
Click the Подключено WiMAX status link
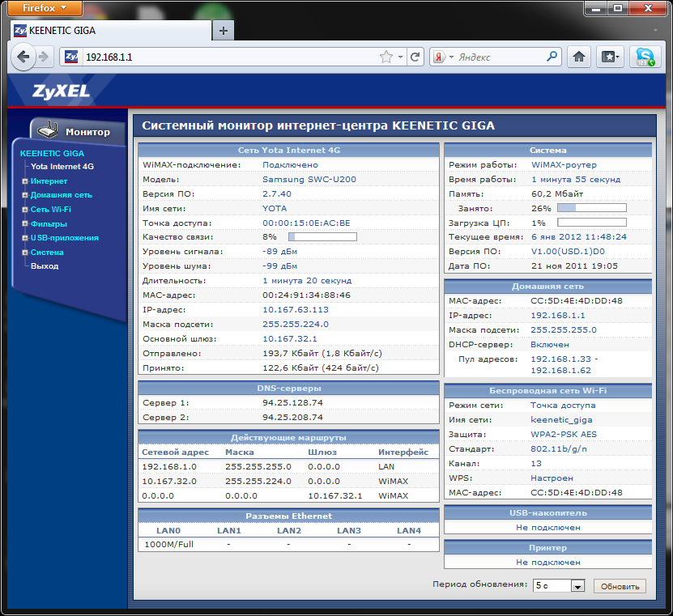(x=290, y=164)
